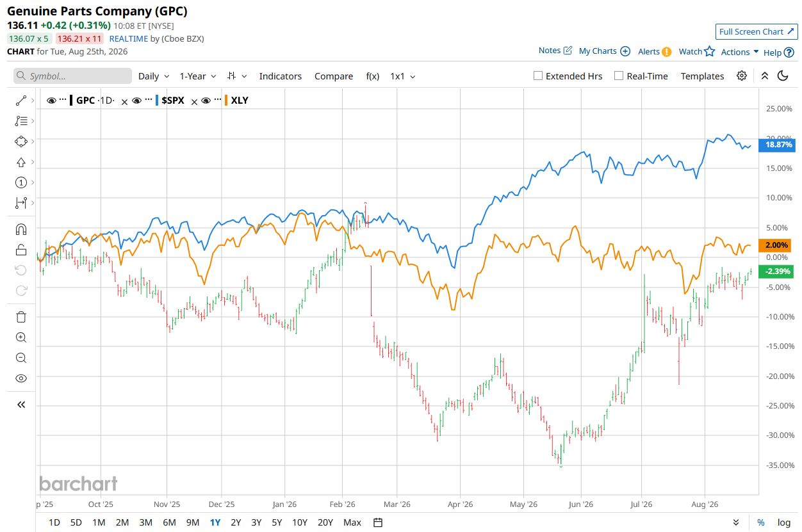The image size is (802, 532).
Task: Open the Actions dropdown
Action: click(740, 52)
